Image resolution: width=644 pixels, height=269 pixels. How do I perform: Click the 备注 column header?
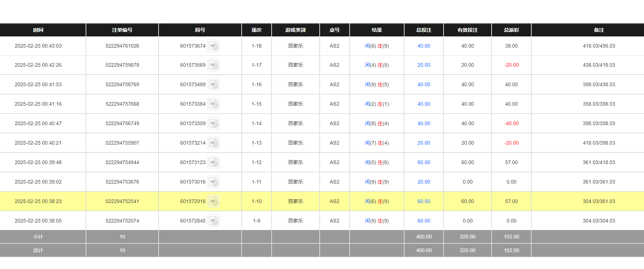click(x=599, y=30)
